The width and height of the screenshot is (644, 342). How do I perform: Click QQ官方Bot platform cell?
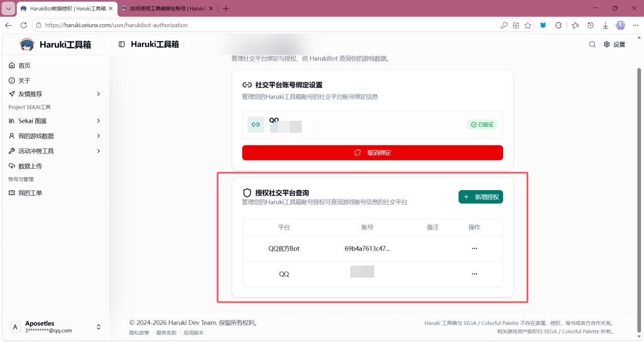(x=284, y=248)
